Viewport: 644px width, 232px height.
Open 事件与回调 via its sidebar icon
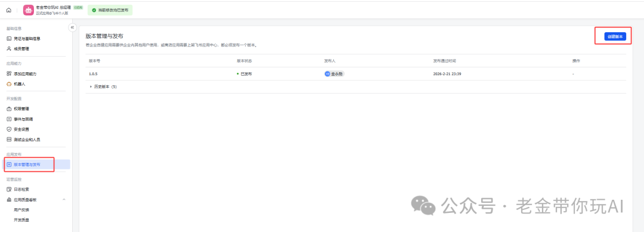[x=9, y=119]
